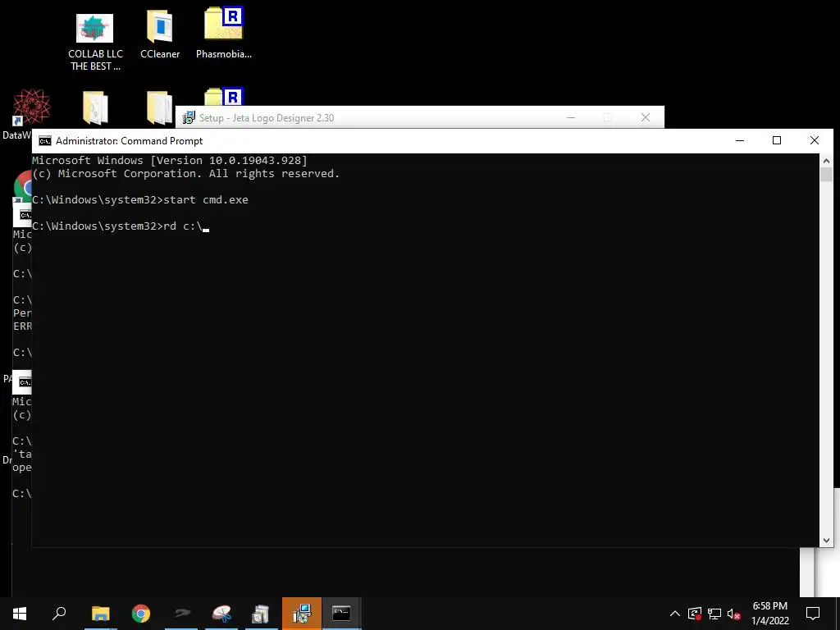840x630 pixels.
Task: Open the COLLAB LLC THE BEST desktop icon
Action: (x=95, y=43)
